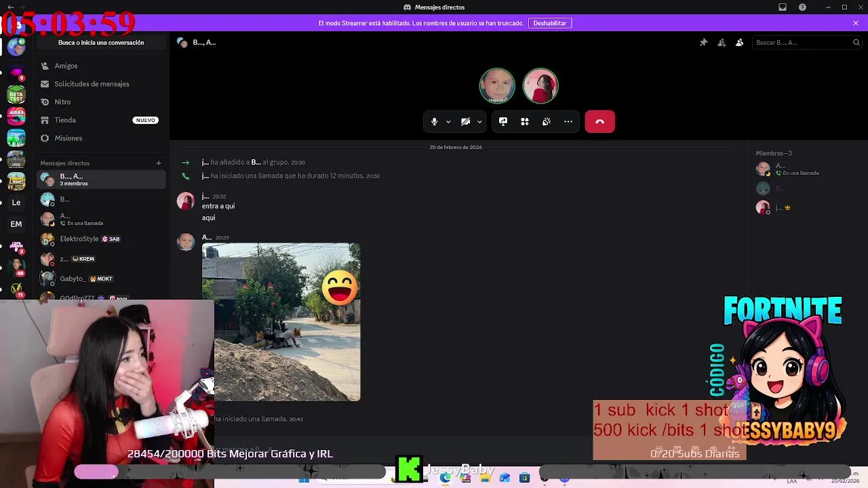Open the Tienda page
The width and height of the screenshot is (868, 488).
tap(101, 120)
